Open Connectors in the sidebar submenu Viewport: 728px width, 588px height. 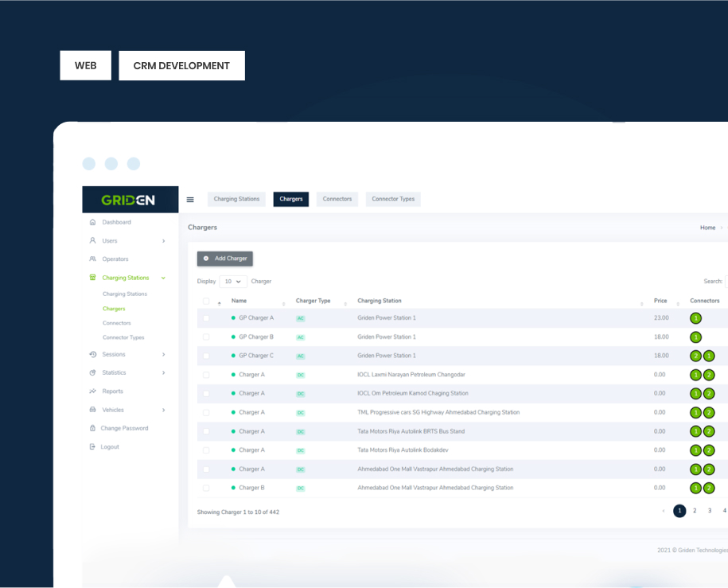pyautogui.click(x=117, y=323)
